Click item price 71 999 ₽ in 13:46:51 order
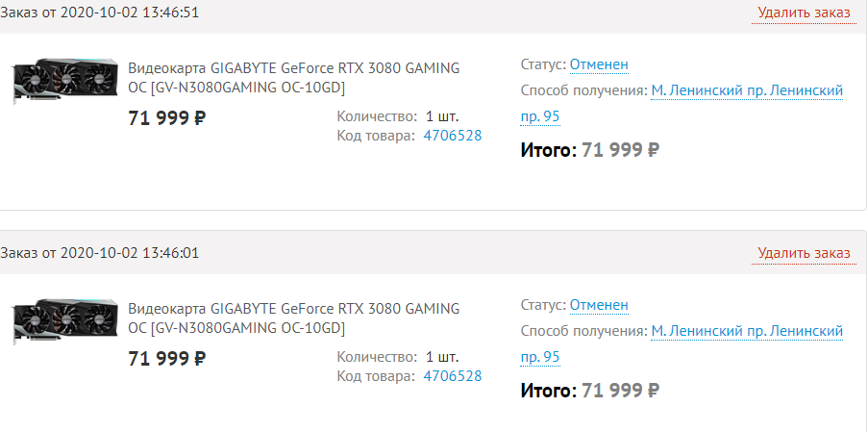868x432 pixels. 167,118
